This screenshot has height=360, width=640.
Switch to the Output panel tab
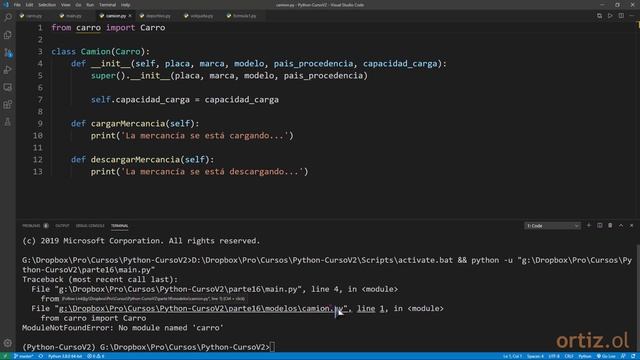62,226
